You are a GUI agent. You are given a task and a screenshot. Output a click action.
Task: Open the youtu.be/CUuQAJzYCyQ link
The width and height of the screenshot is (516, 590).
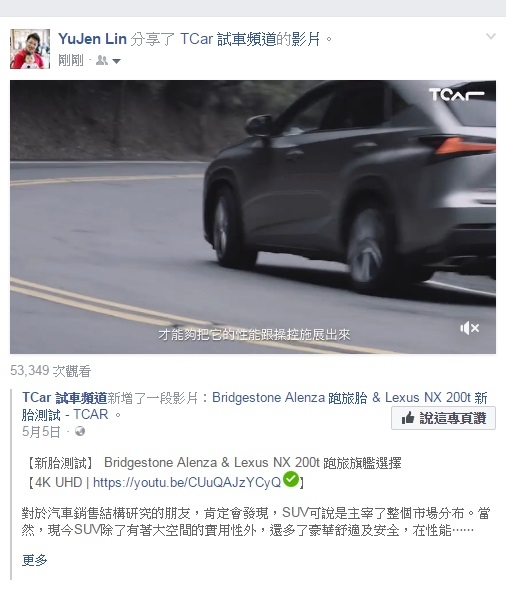tap(187, 482)
